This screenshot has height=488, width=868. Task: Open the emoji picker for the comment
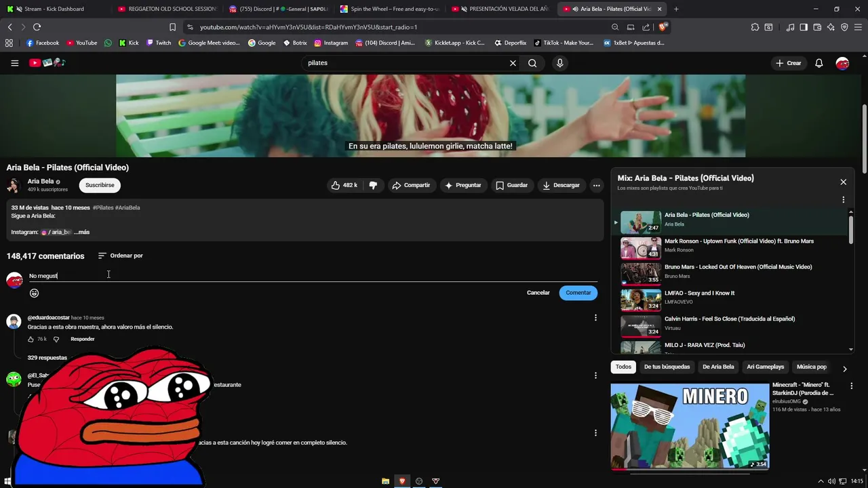pyautogui.click(x=34, y=293)
